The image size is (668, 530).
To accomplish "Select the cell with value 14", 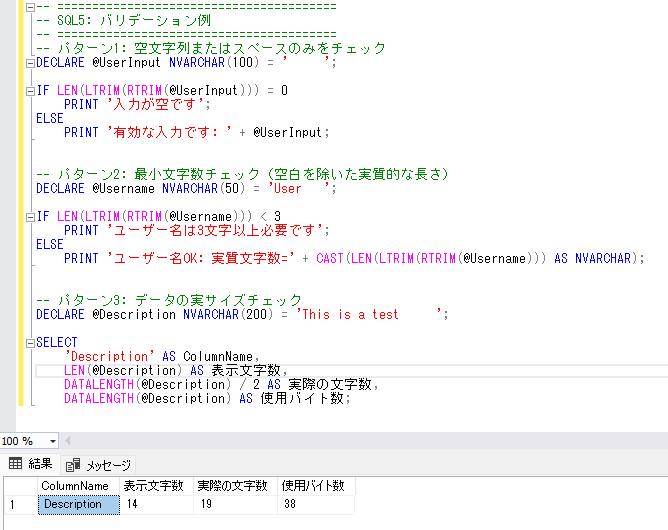I will pyautogui.click(x=153, y=505).
